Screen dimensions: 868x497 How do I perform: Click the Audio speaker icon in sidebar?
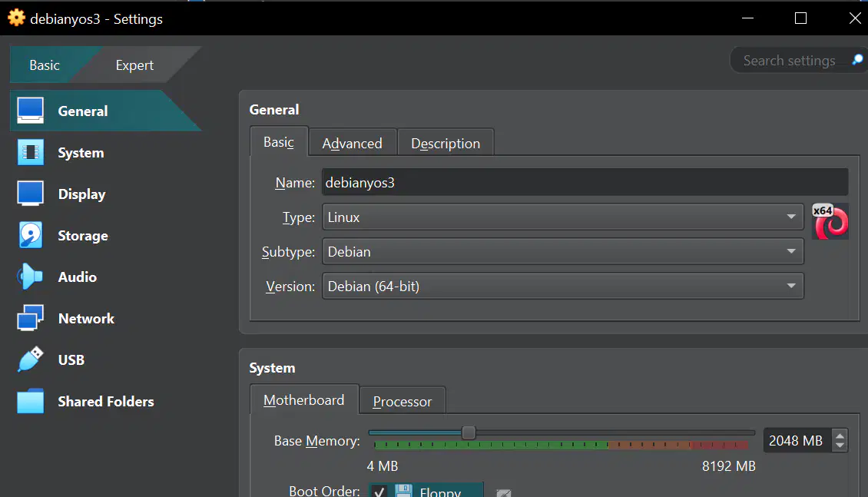click(x=30, y=277)
